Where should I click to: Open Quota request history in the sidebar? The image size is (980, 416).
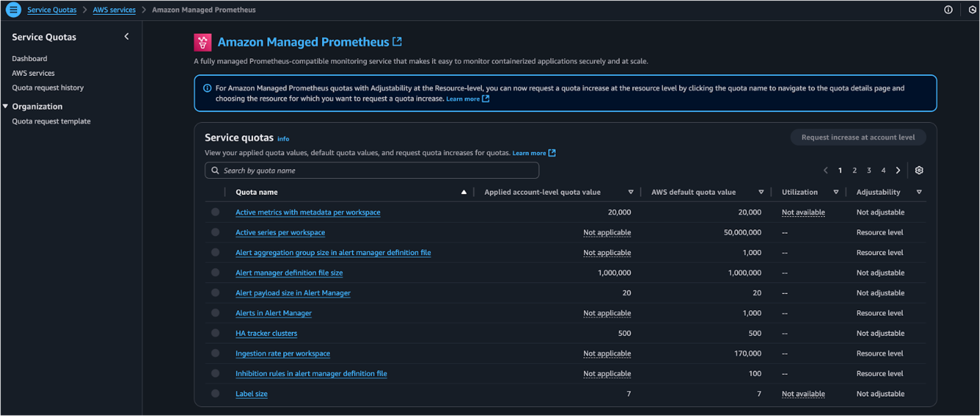click(x=48, y=88)
